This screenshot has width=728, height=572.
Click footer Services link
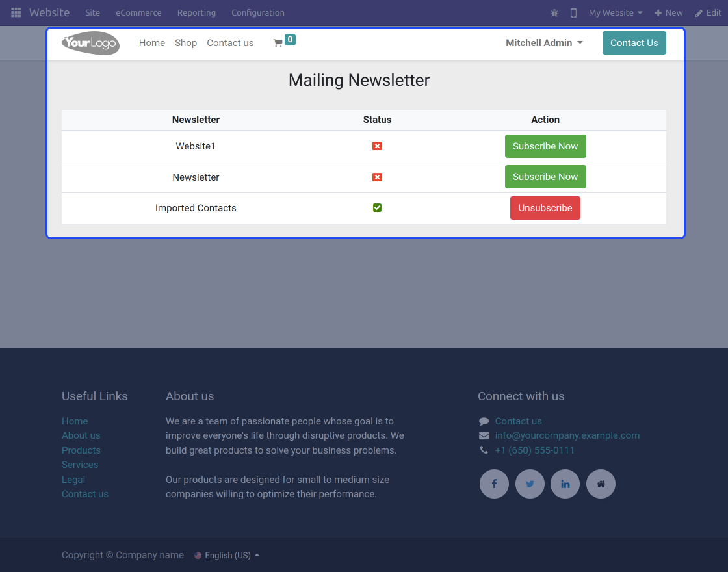(x=80, y=465)
